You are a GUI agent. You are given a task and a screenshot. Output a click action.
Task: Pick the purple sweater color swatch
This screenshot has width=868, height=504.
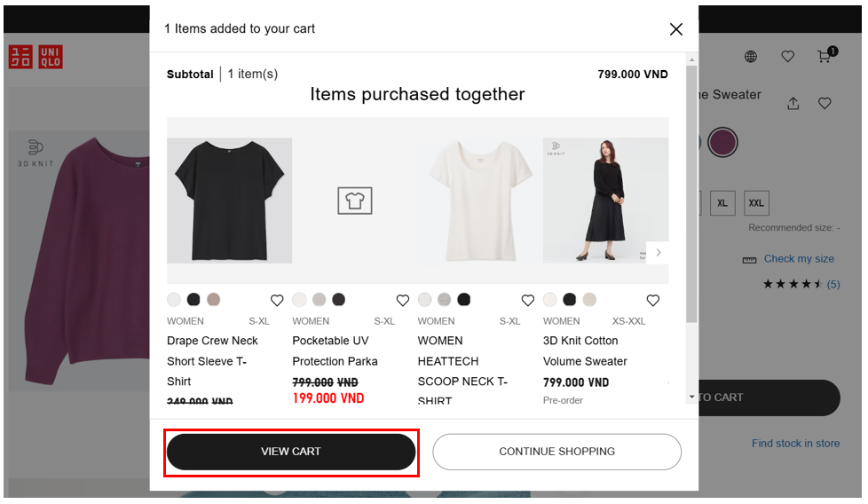click(x=723, y=142)
